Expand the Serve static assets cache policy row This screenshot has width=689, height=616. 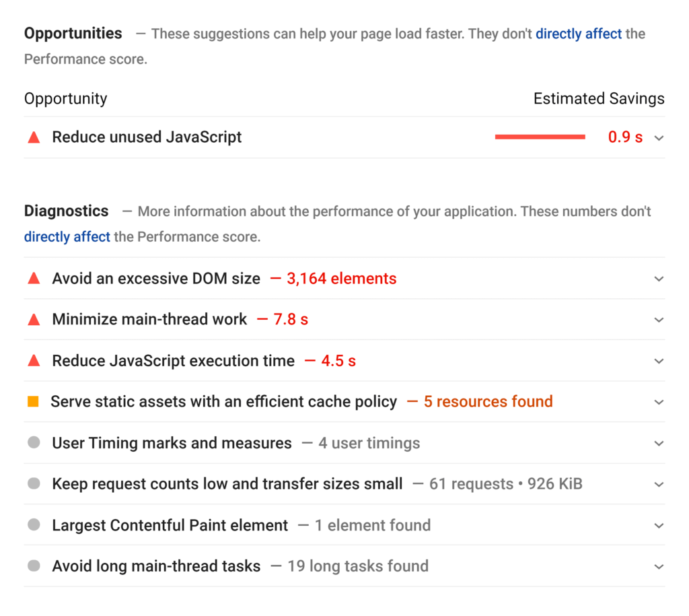[658, 401]
